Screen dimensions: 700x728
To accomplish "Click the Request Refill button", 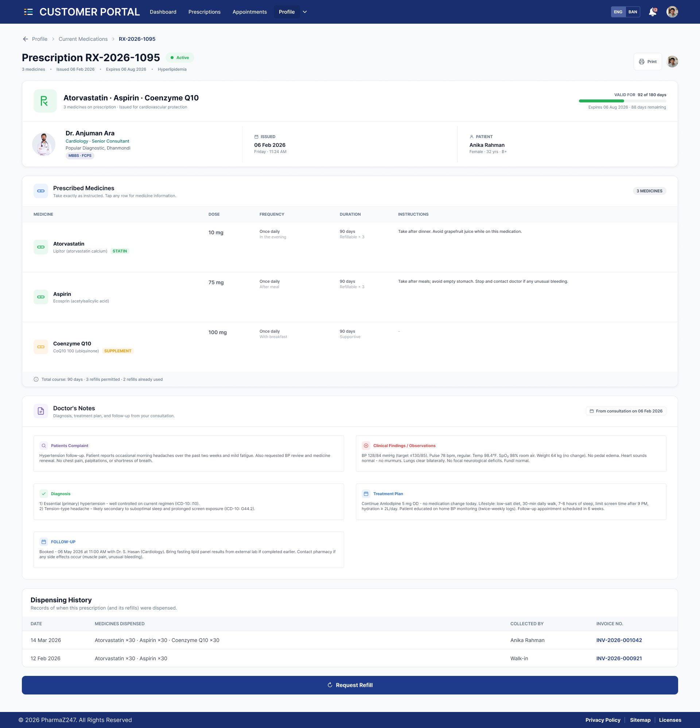I will point(350,685).
